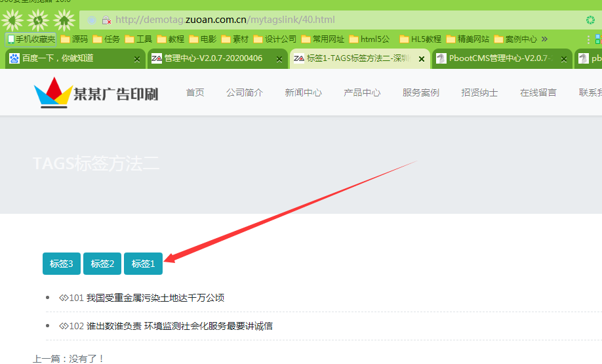Click the browser back button

coord(12,20)
